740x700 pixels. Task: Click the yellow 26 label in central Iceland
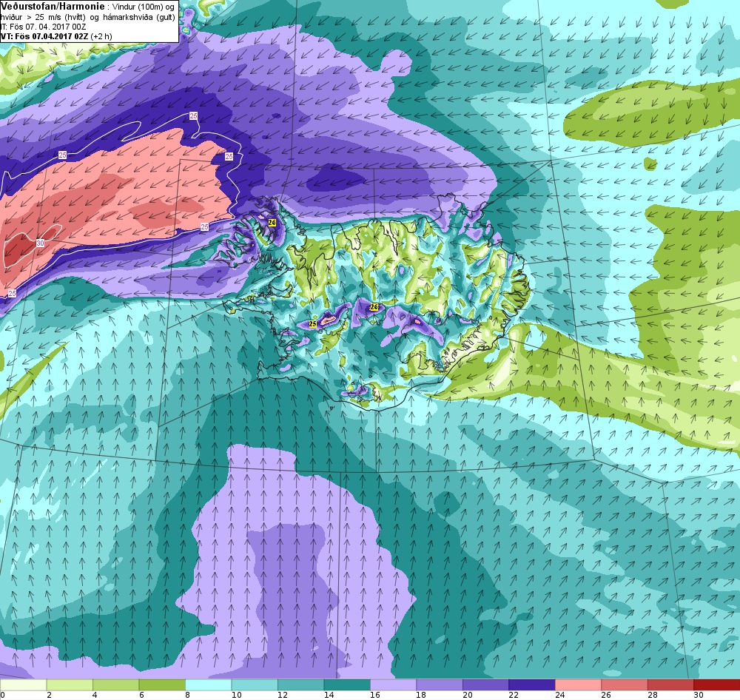click(x=374, y=307)
